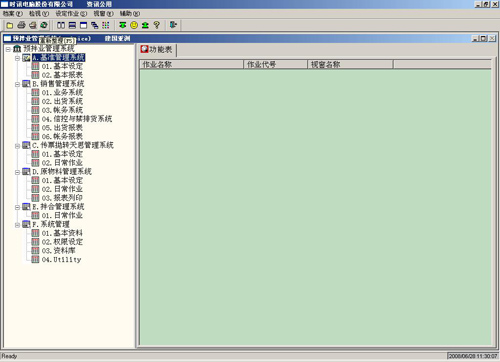This screenshot has height=362, width=500.
Task: Click the date and time in status bar
Action: pos(473,356)
